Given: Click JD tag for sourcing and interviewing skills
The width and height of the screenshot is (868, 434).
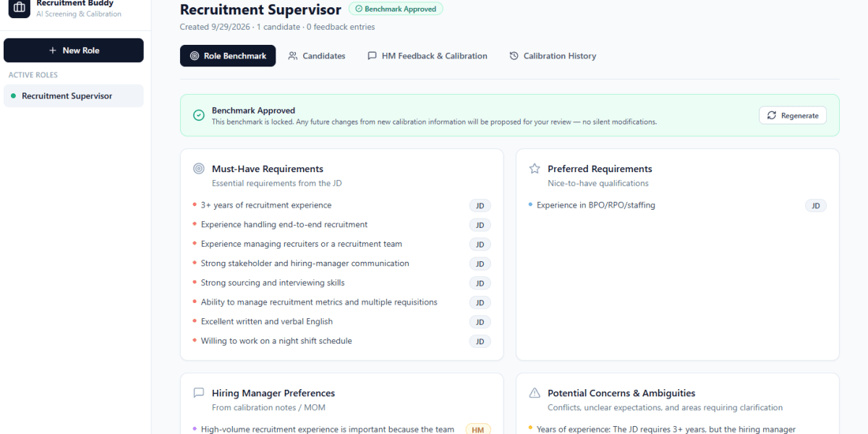Looking at the screenshot, I should pos(480,284).
